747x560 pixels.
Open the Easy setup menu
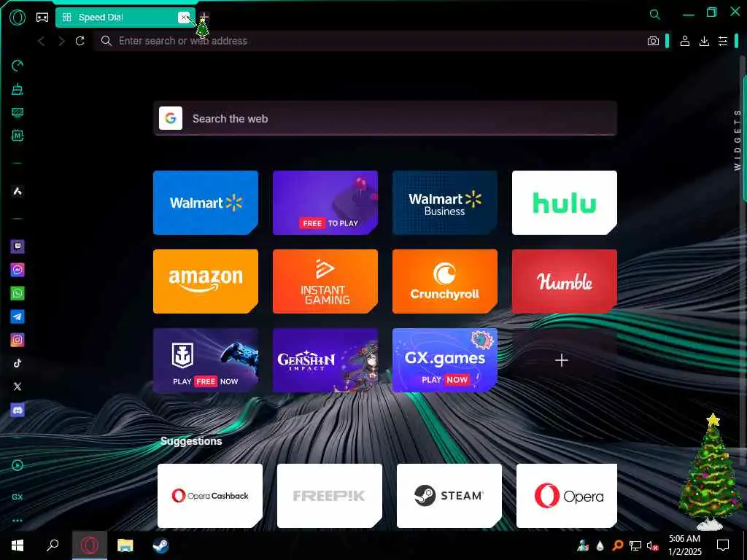(x=723, y=42)
